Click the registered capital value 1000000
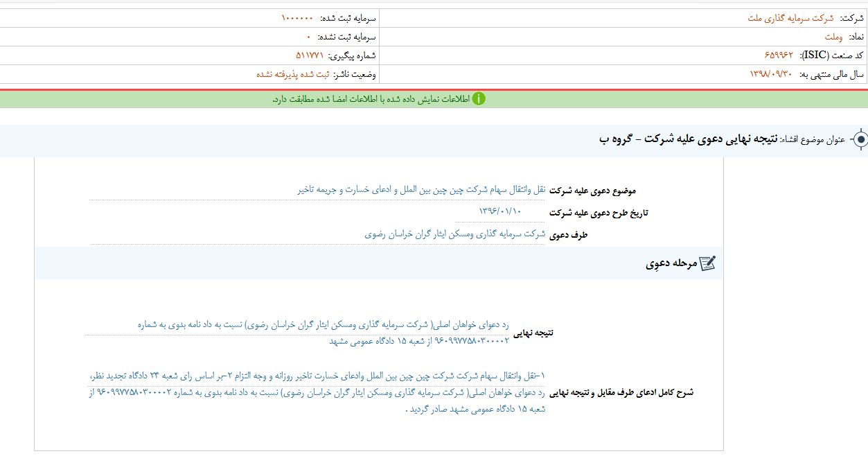 pyautogui.click(x=297, y=18)
